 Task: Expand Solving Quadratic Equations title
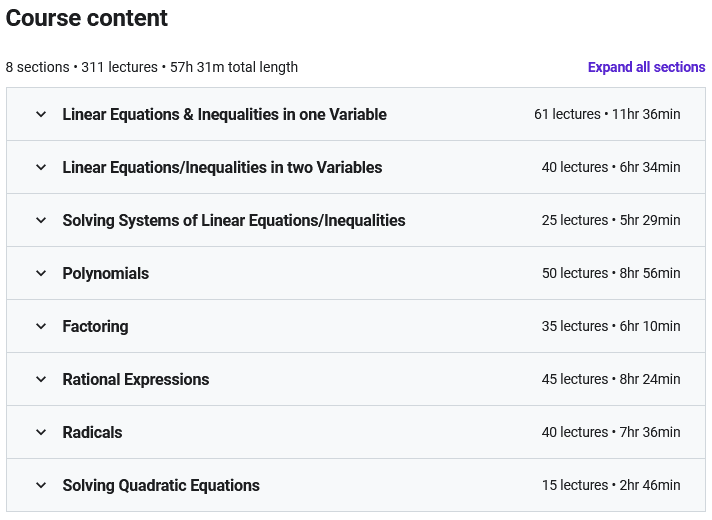[161, 485]
